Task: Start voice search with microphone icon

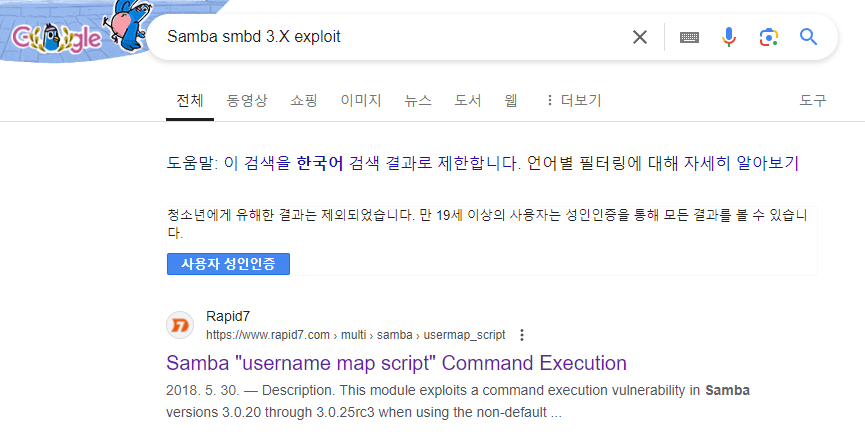Action: 729,37
